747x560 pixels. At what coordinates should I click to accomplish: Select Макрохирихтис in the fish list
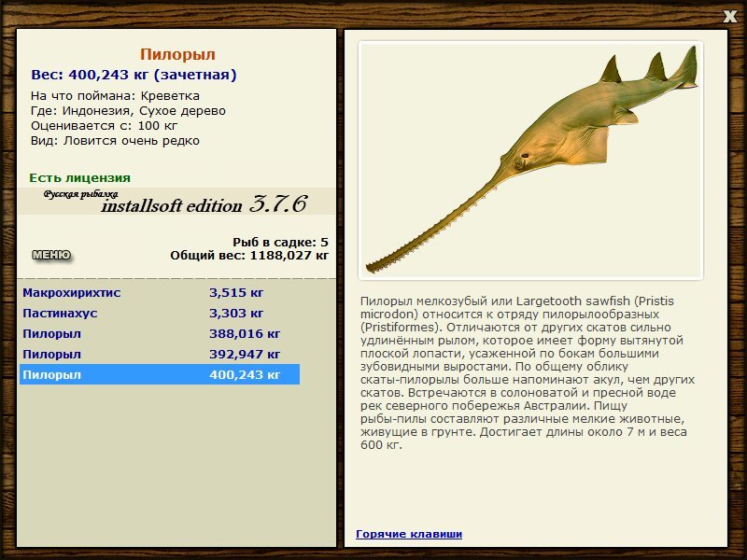coord(160,292)
